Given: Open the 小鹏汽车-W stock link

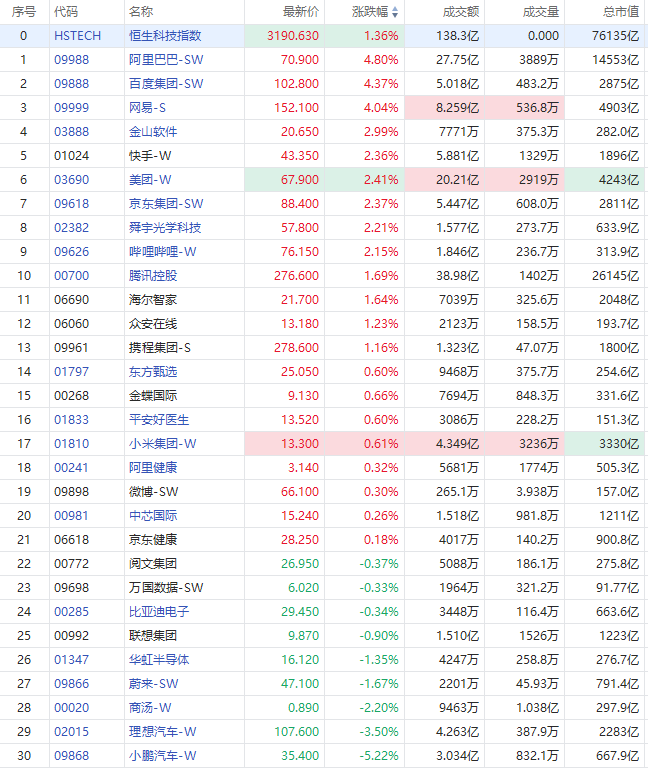Looking at the screenshot, I should (x=163, y=755).
